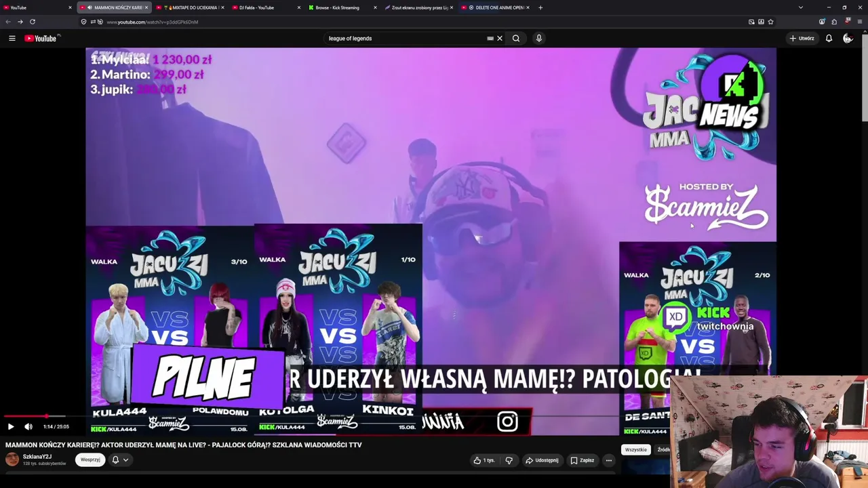Open the Instagram icon in video overlay

(x=507, y=422)
